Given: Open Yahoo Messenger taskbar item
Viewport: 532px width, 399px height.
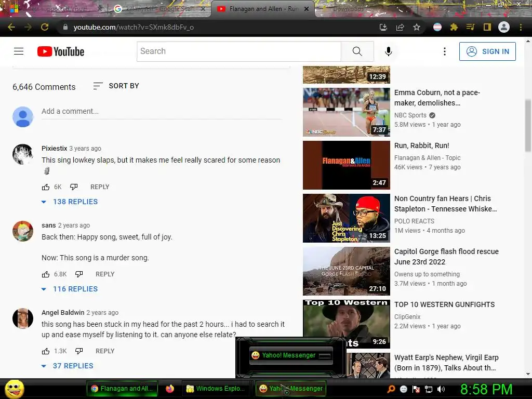Looking at the screenshot, I should (x=291, y=389).
